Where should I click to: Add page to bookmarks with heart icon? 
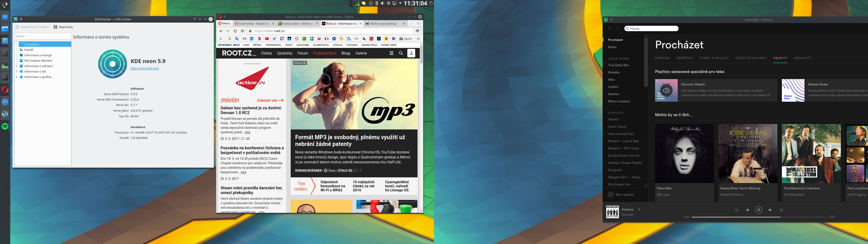(x=417, y=31)
